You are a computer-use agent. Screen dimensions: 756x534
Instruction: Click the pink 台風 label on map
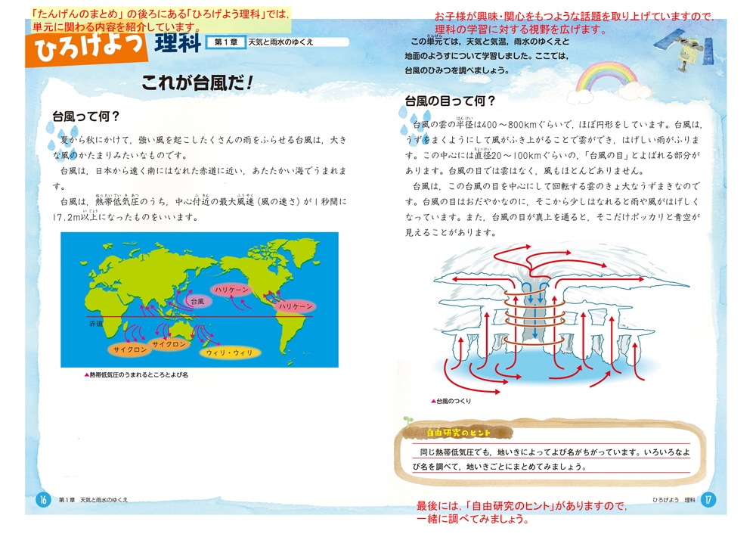pos(198,300)
